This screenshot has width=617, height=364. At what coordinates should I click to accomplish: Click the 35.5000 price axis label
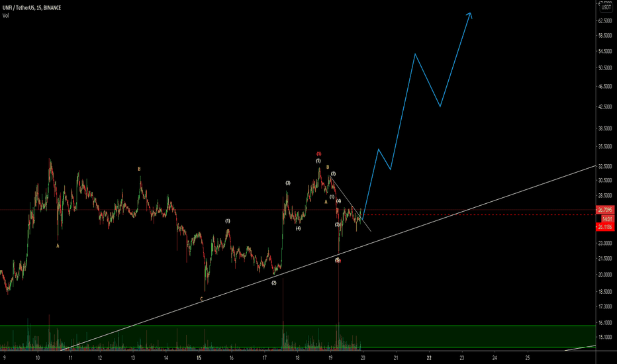(605, 146)
